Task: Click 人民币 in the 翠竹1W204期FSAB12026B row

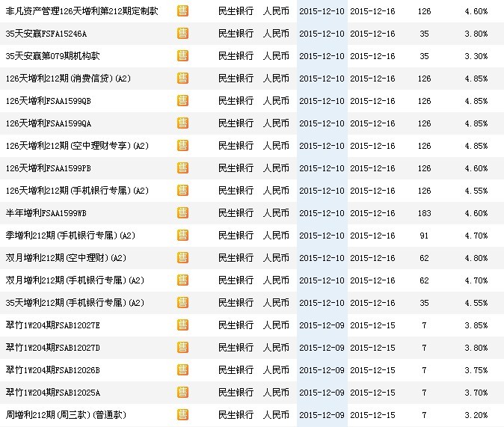Action: click(276, 369)
